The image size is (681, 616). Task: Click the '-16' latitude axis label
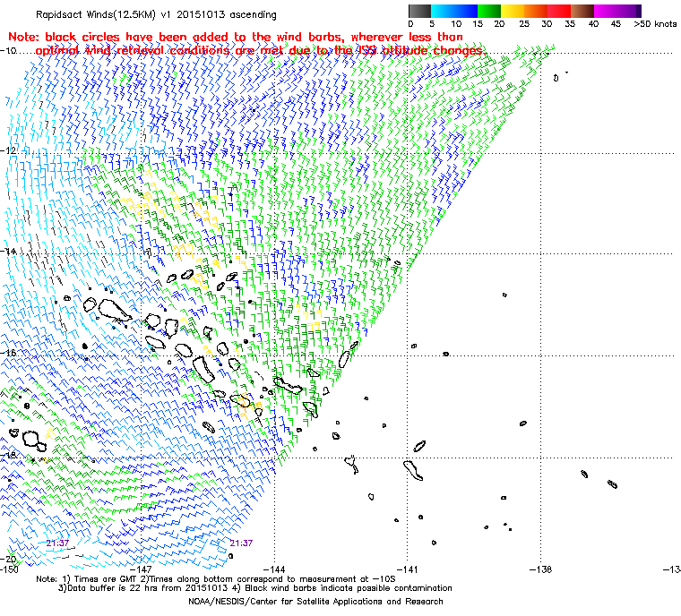click(9, 353)
